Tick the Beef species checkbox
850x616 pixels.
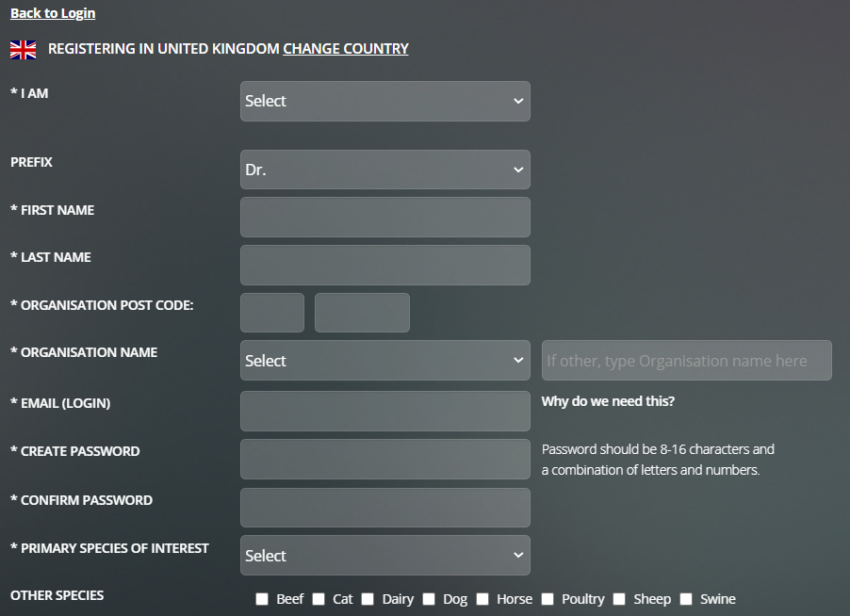click(262, 599)
